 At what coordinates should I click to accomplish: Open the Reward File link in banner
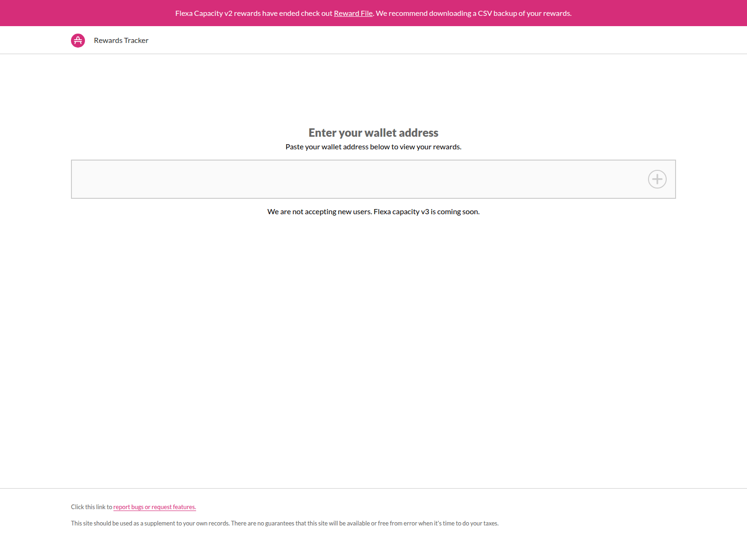pos(353,13)
